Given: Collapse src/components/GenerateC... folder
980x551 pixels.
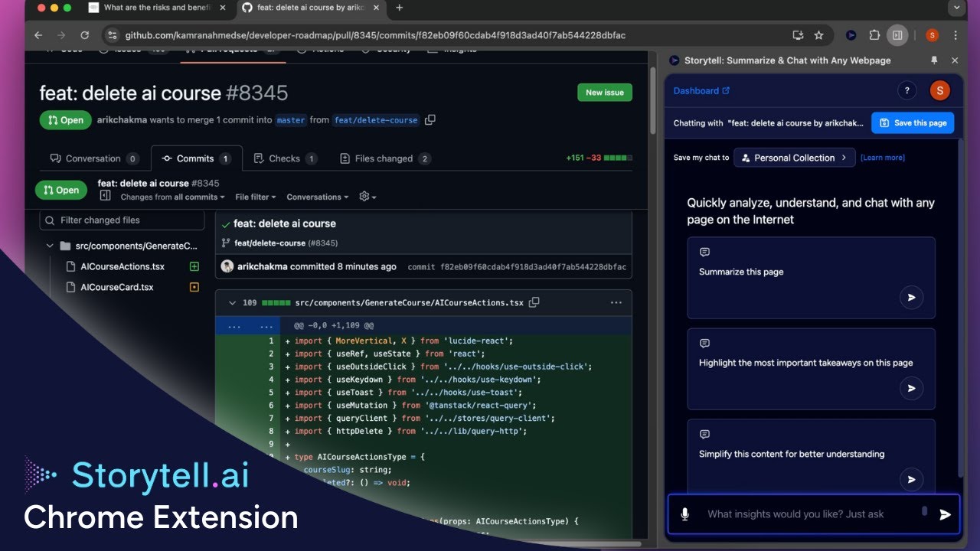Looking at the screenshot, I should tap(50, 246).
